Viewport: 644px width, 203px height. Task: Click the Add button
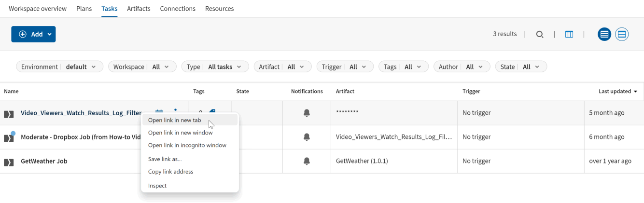coord(33,34)
